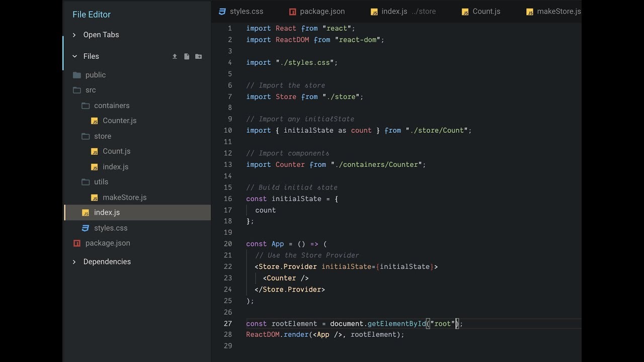Click the <Counter /> element on line 23

(286, 278)
